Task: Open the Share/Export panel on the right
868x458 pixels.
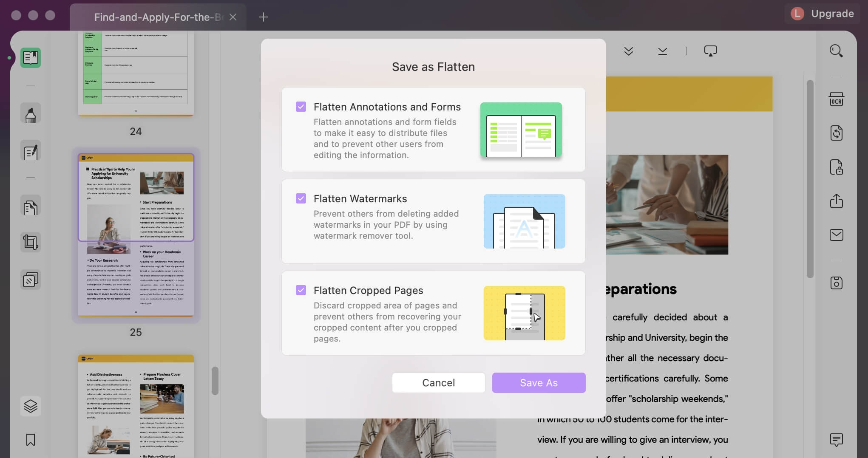Action: 836,201
